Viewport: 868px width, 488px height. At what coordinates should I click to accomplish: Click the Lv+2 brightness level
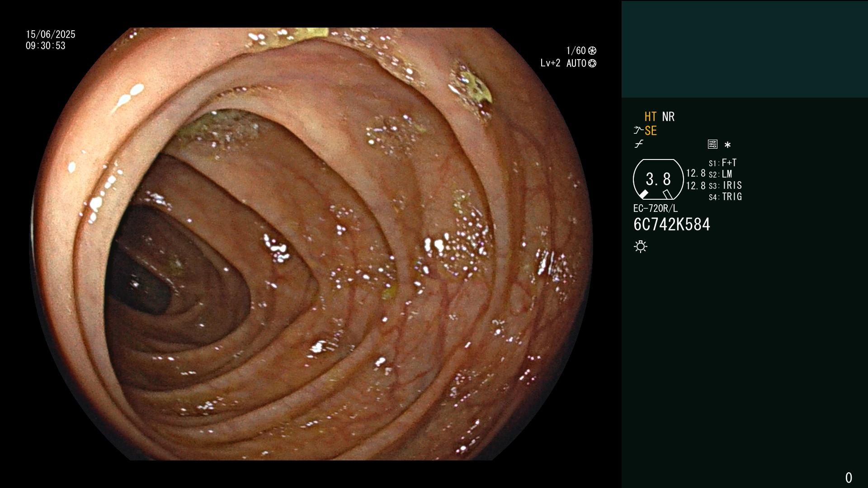(x=550, y=63)
